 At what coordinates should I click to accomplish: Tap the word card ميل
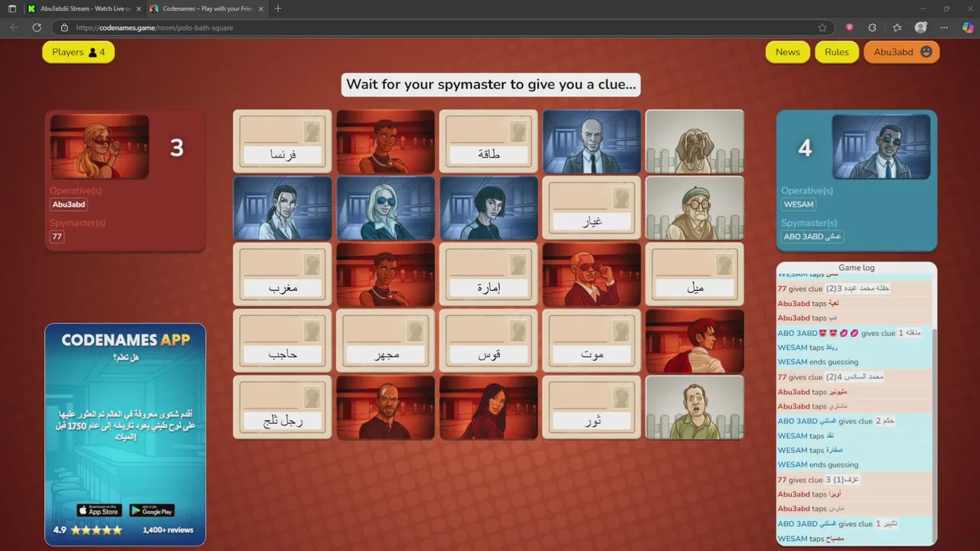[x=695, y=275]
